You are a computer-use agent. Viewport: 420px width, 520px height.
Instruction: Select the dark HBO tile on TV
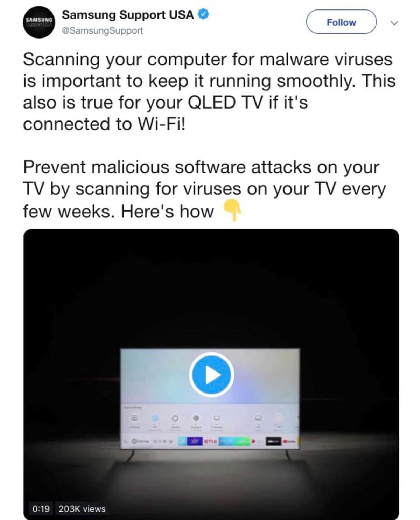[x=273, y=442]
